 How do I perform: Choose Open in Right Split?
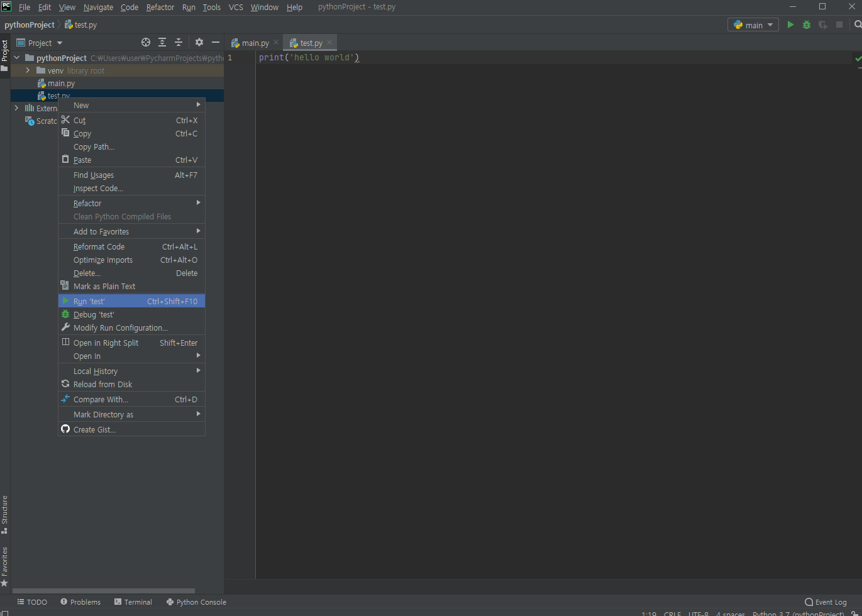[x=131, y=343]
